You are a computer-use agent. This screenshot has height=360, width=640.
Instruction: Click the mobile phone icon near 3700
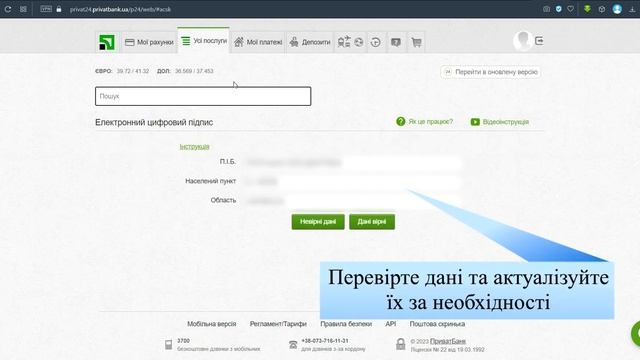click(169, 345)
